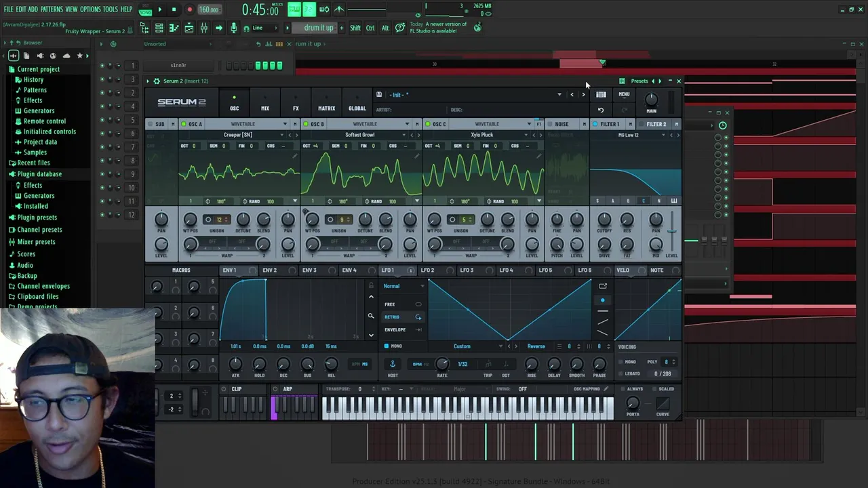Viewport: 868px width, 488px height.
Task: Toggle OSC B enable switch
Action: tap(305, 124)
